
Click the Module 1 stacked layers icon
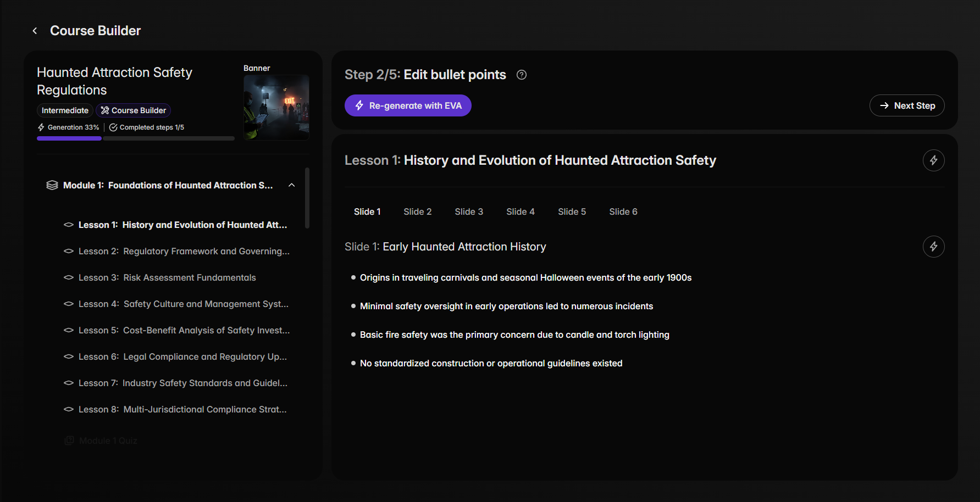coord(52,185)
